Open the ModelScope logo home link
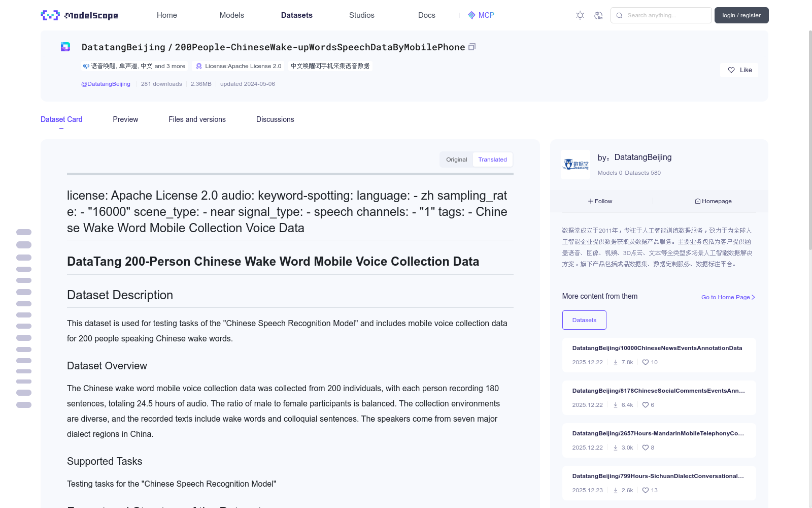This screenshot has height=508, width=812. pyautogui.click(x=79, y=15)
